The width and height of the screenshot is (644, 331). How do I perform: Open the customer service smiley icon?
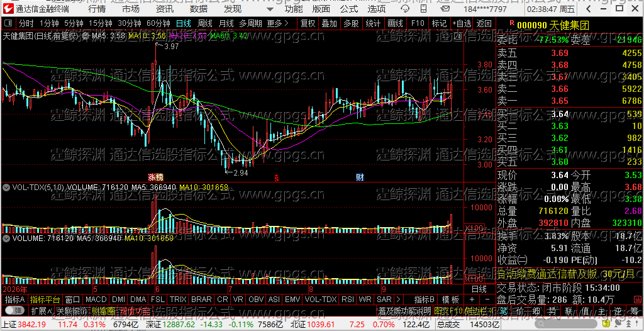click(406, 9)
